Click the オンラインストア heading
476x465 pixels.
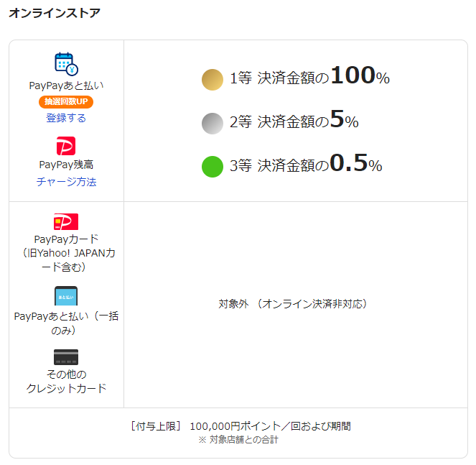point(55,13)
